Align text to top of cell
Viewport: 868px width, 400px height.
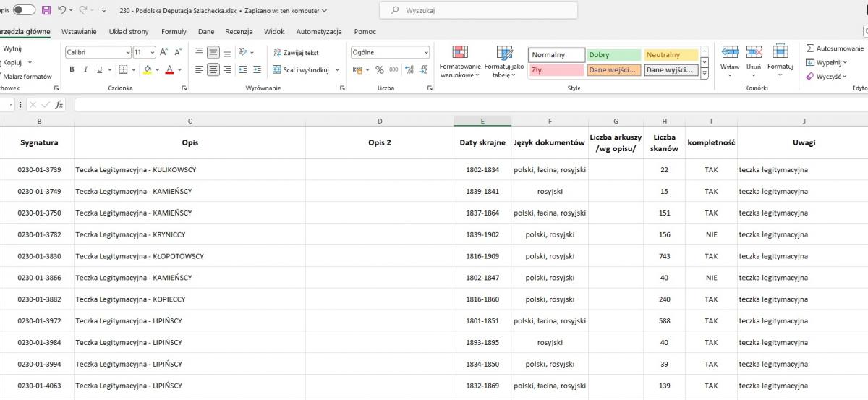pos(200,52)
